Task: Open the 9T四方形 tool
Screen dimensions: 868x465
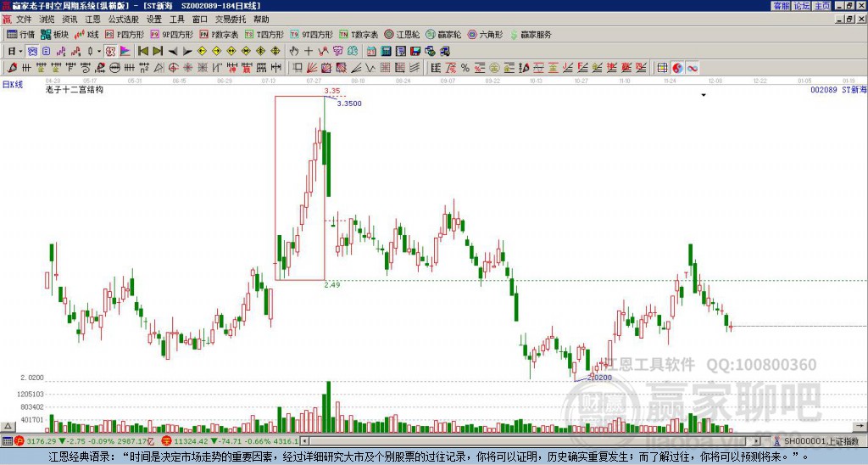Action: (312, 34)
